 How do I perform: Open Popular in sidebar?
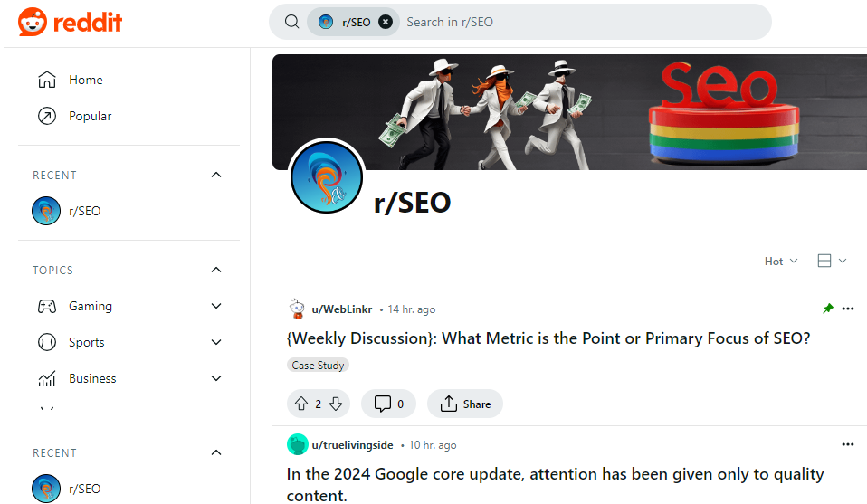tap(90, 116)
